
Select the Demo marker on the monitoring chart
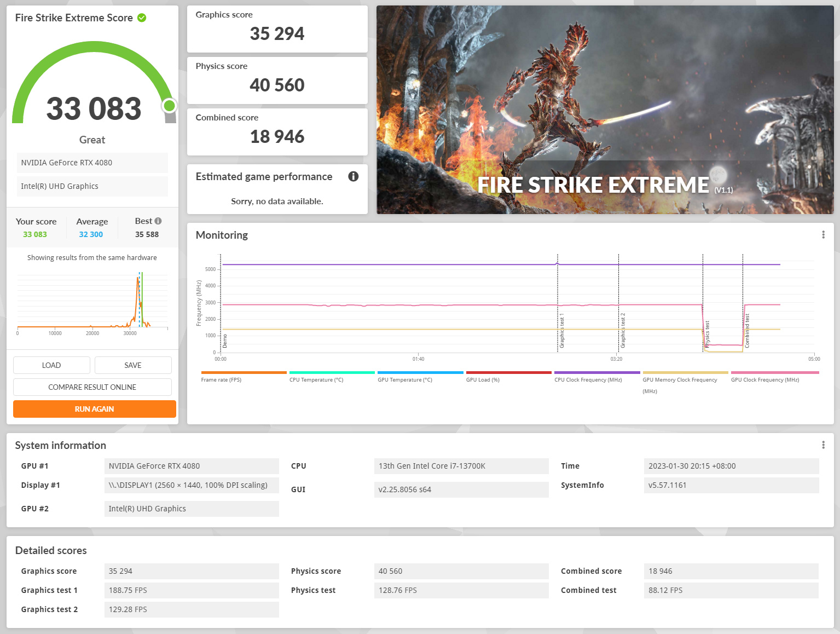click(224, 341)
